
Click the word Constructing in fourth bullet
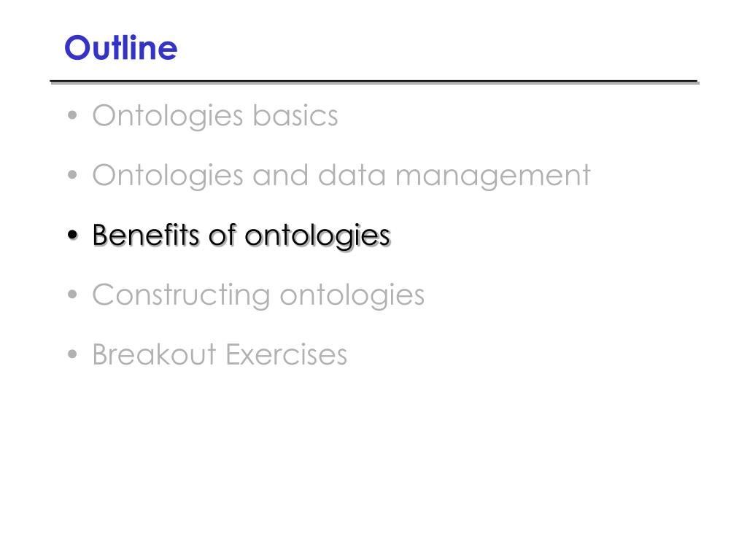coord(182,296)
